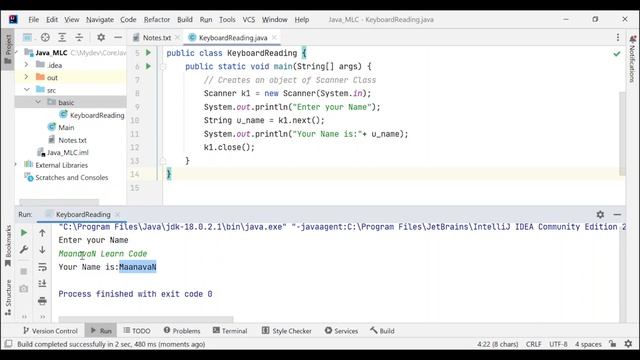Viewport: 640px width, 360px height.
Task: Expand the .idea folder
Action: (x=26, y=65)
